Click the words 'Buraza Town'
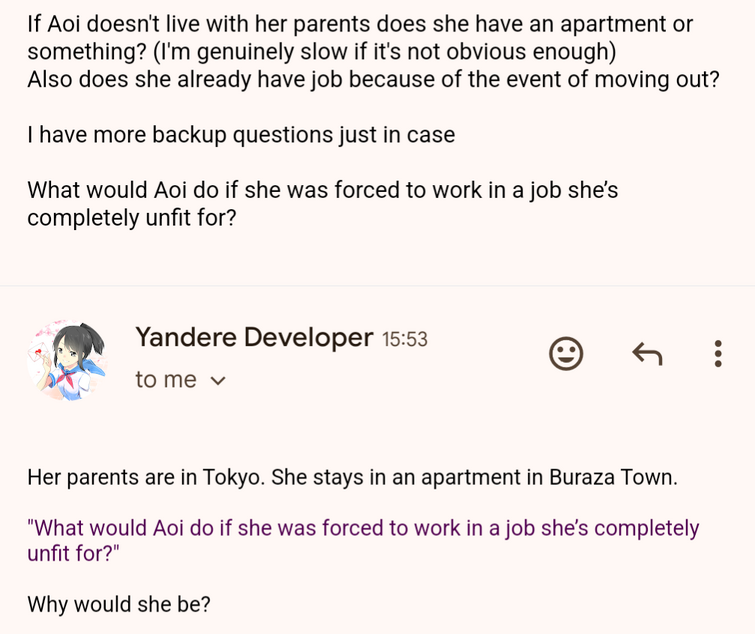The width and height of the screenshot is (755, 634). point(613,478)
